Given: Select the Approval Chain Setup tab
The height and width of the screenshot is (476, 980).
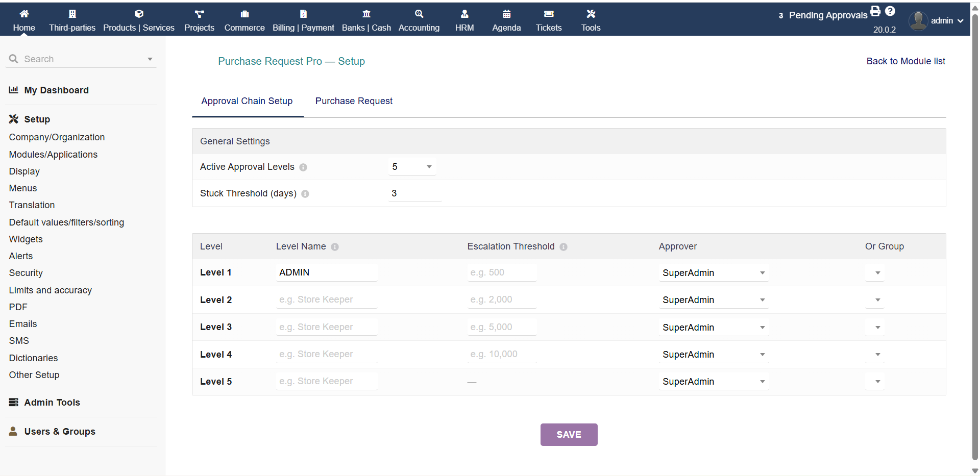Looking at the screenshot, I should coord(247,101).
